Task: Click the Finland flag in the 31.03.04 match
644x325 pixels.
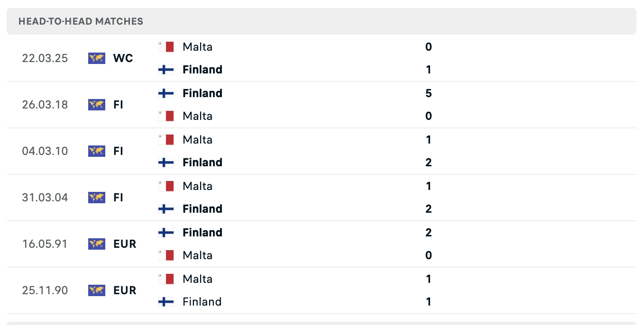Action: click(165, 208)
